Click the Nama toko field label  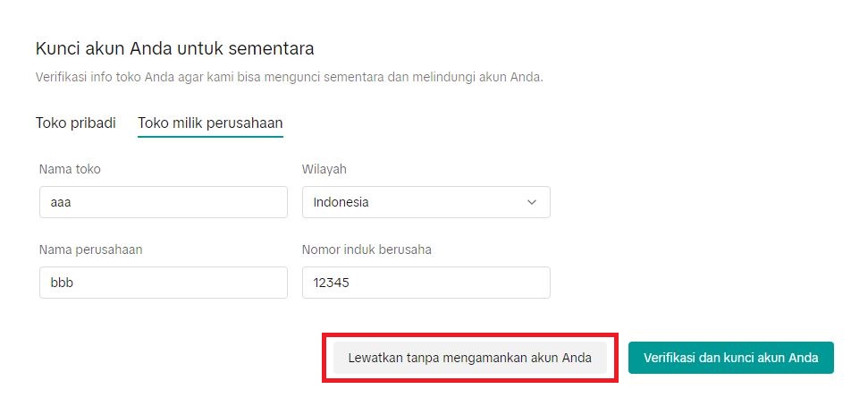coord(76,169)
